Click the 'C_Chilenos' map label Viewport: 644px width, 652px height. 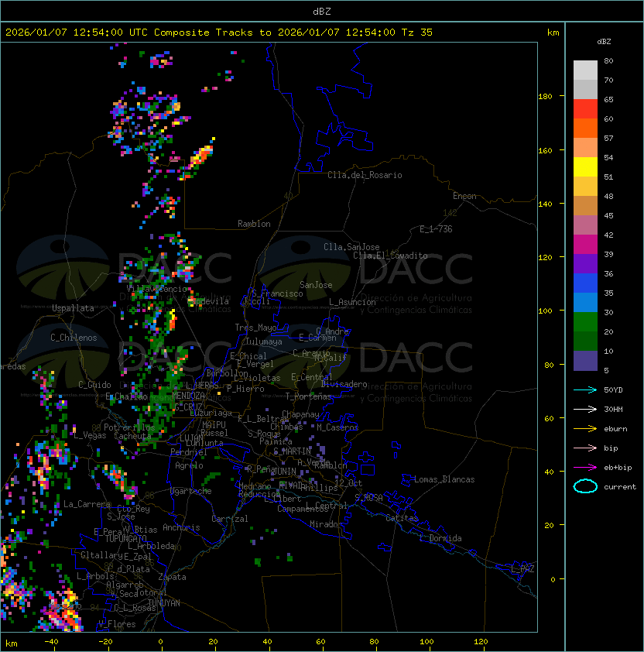click(74, 338)
